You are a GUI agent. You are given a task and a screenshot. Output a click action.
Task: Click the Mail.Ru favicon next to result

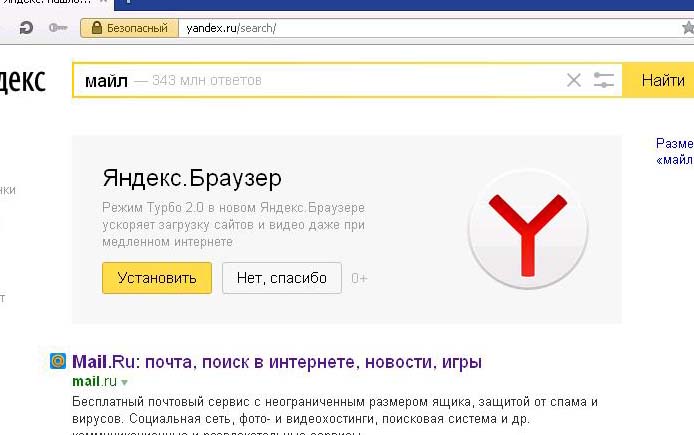[x=58, y=361]
